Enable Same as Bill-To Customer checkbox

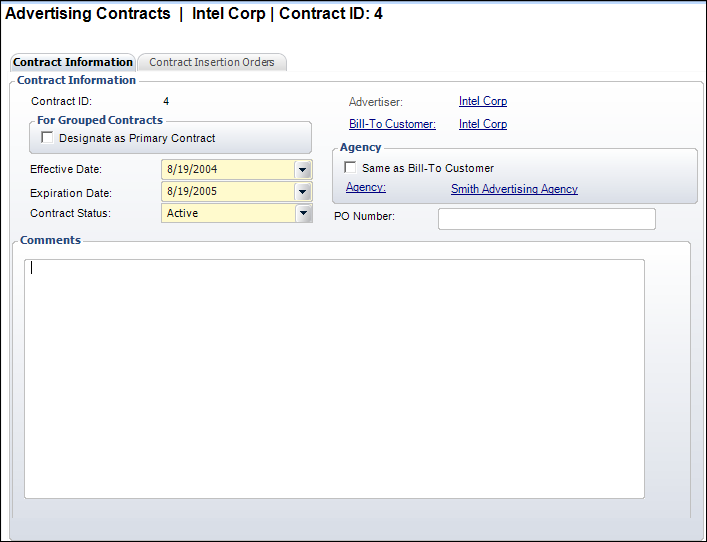(350, 167)
